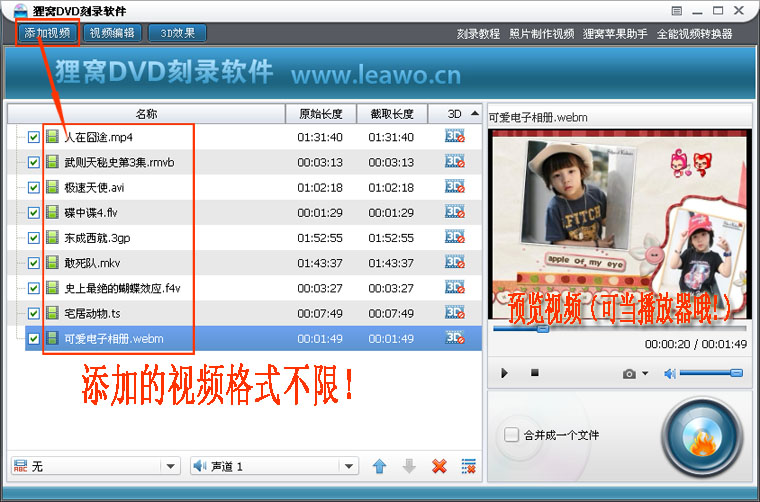
Task: Click the original length 01:31:40 cell
Action: pos(320,137)
